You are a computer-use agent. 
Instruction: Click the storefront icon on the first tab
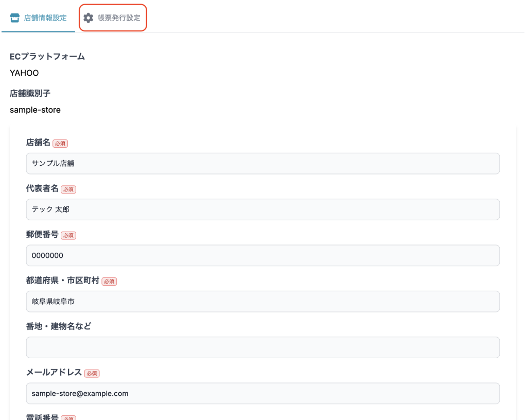(15, 18)
